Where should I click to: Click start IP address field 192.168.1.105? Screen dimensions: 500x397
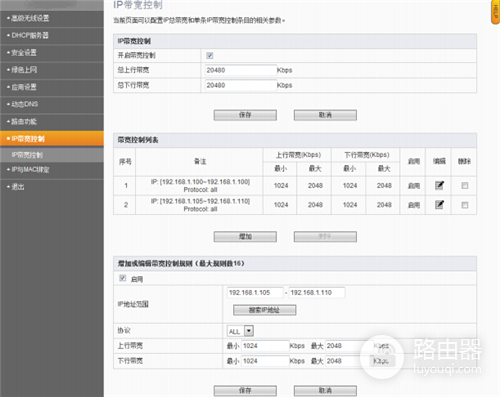(255, 293)
